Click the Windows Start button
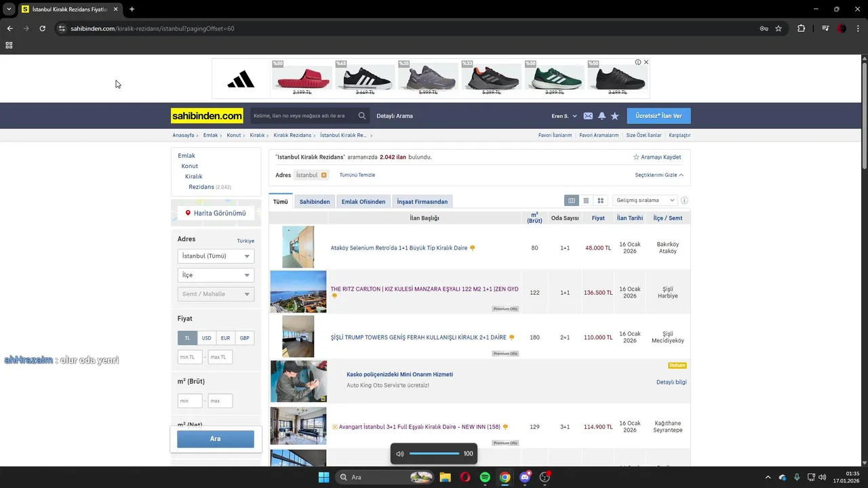This screenshot has height=488, width=868. coord(323,477)
